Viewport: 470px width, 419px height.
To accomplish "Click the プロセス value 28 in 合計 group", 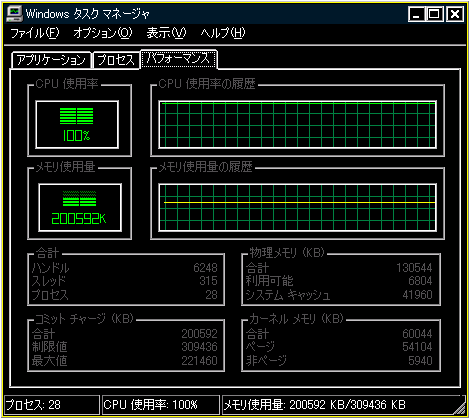I will pos(211,295).
